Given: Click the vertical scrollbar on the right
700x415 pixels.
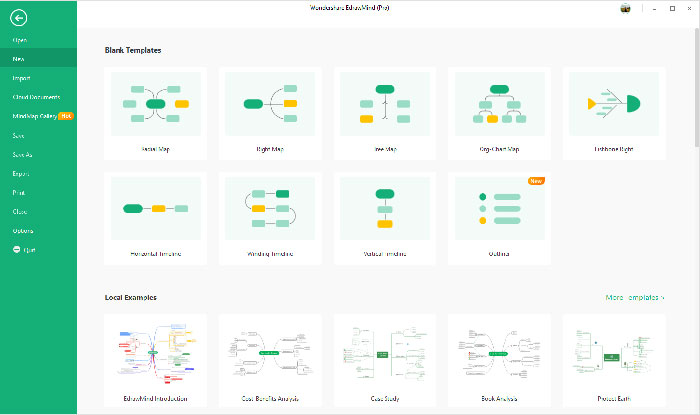Looking at the screenshot, I should (697, 87).
